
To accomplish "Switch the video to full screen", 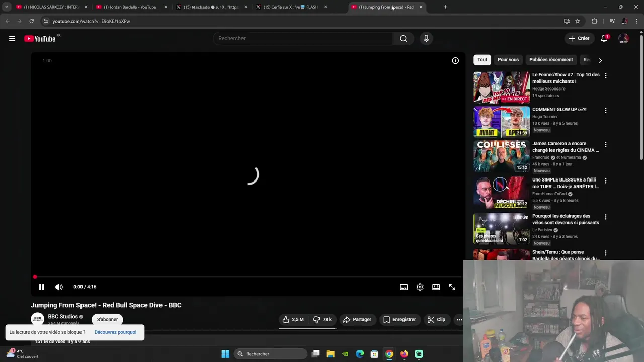I will pyautogui.click(x=452, y=287).
